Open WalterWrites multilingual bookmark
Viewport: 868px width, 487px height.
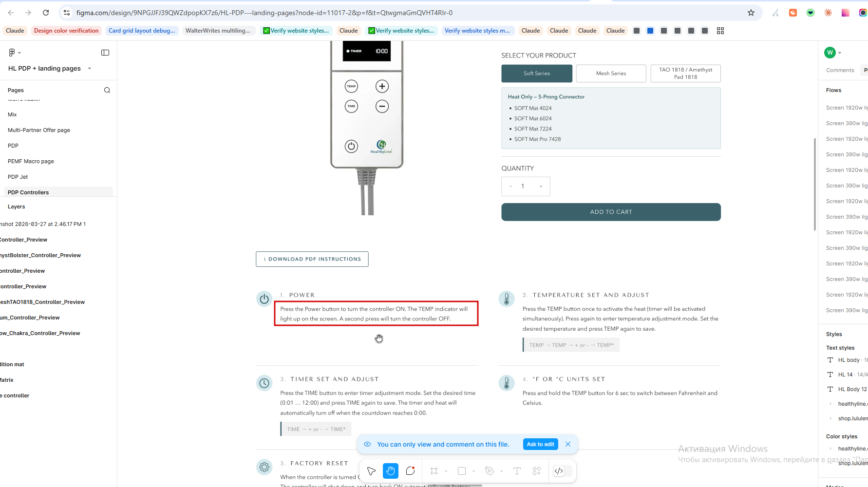(x=218, y=31)
